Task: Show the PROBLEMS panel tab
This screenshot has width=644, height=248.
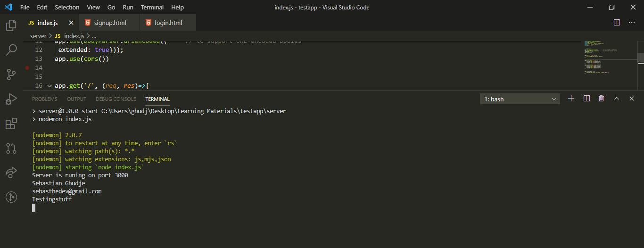Action: click(x=45, y=99)
